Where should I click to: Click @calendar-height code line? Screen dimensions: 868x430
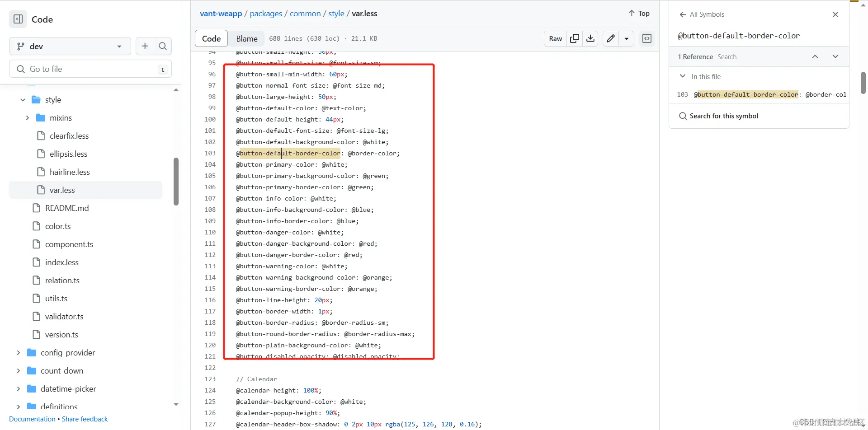coord(278,390)
